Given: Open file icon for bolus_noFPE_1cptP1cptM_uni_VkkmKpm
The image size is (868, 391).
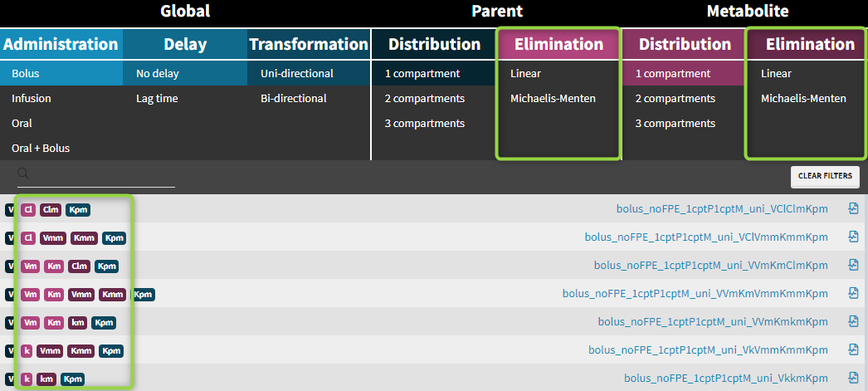Looking at the screenshot, I should (x=853, y=379).
